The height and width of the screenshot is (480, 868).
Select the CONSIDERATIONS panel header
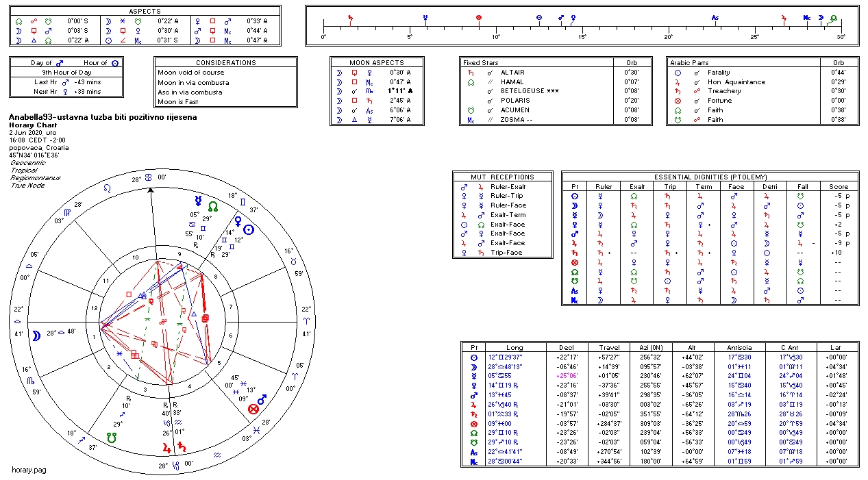tap(225, 62)
